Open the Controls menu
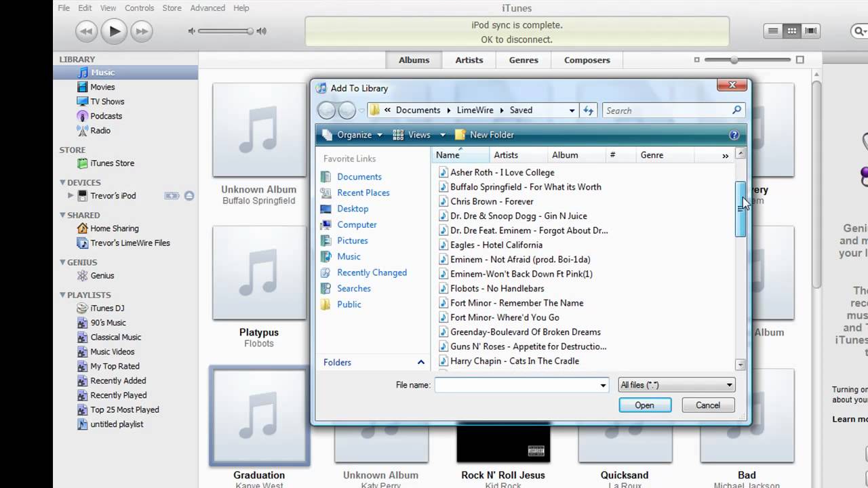The width and height of the screenshot is (868, 488). click(x=140, y=8)
